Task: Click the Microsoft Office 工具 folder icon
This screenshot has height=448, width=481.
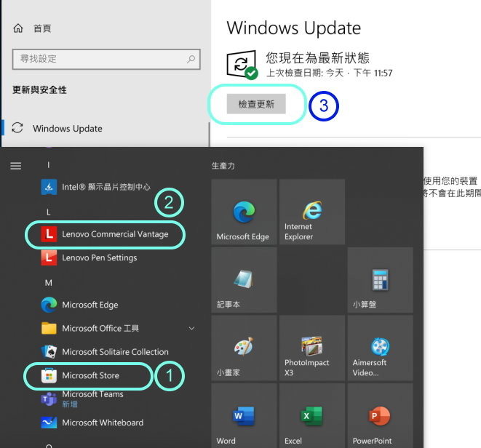Action: pyautogui.click(x=49, y=328)
